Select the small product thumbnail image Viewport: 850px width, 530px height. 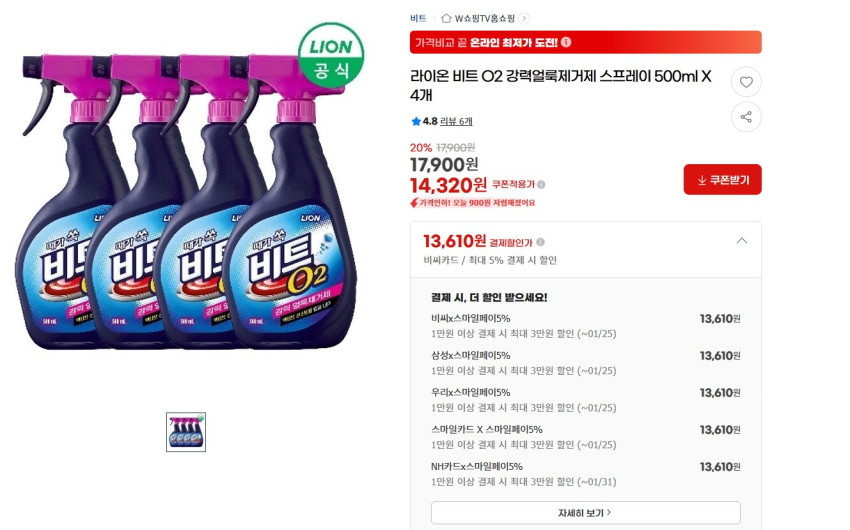coord(186,432)
